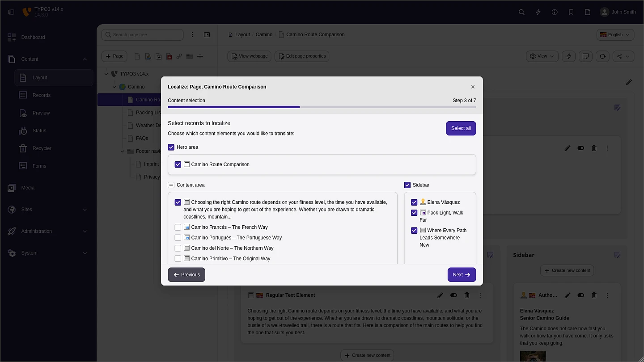Click the reload page refresh icon
Viewport: 644px width, 362px height.
pos(602,56)
